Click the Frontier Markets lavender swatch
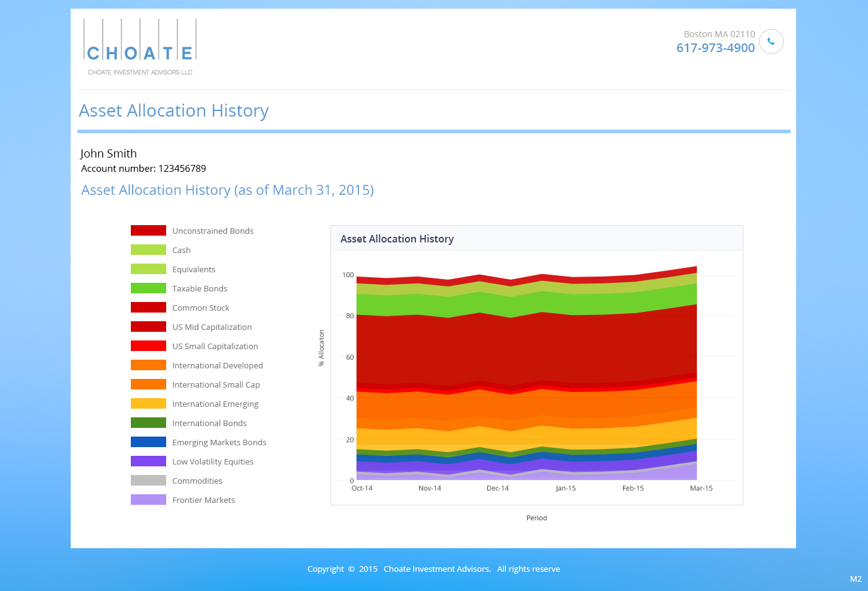 pos(148,499)
